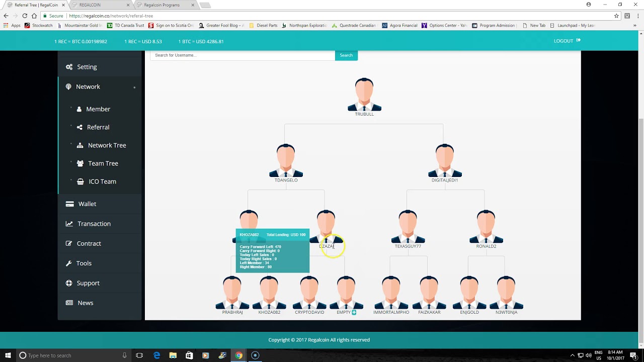The height and width of the screenshot is (362, 644).
Task: Select Team Tree in sidebar
Action: click(103, 163)
